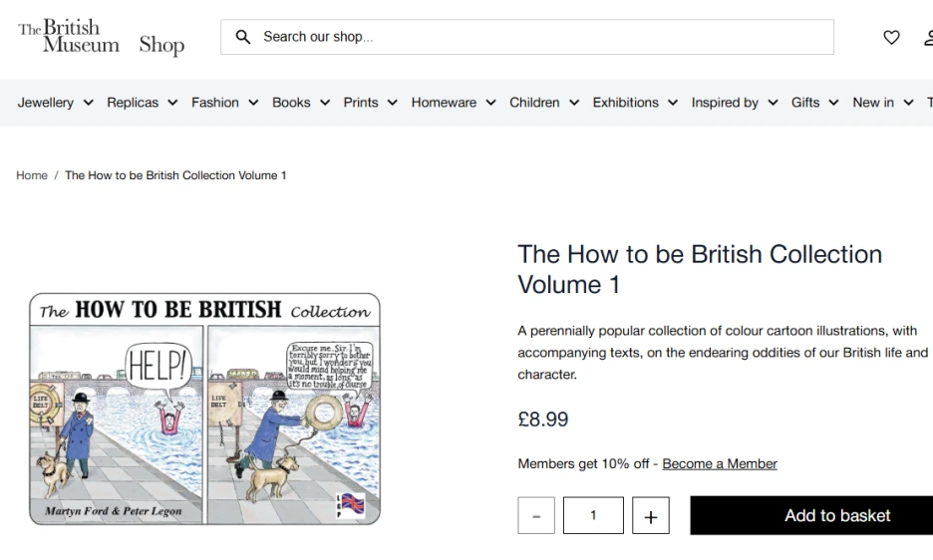
Task: Open the wishlist heart icon
Action: coord(891,37)
